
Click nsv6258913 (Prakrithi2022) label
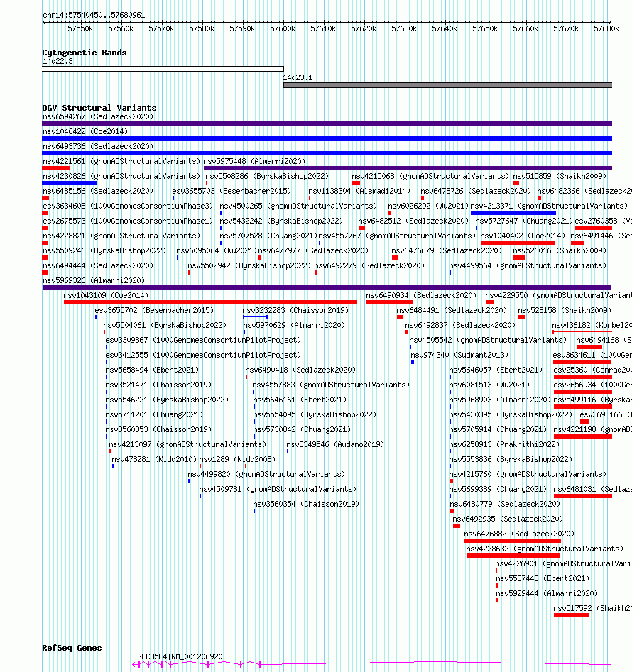click(504, 444)
